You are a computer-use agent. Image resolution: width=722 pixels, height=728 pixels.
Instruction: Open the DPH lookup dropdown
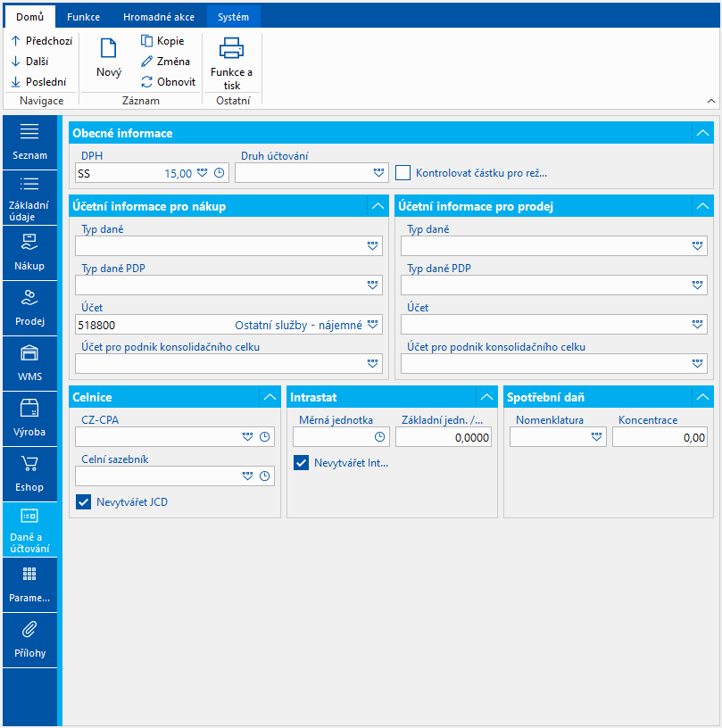pyautogui.click(x=202, y=173)
